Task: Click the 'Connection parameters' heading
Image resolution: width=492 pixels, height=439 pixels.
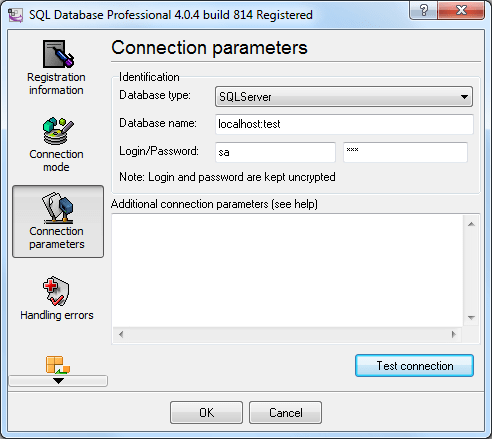Action: click(x=209, y=48)
